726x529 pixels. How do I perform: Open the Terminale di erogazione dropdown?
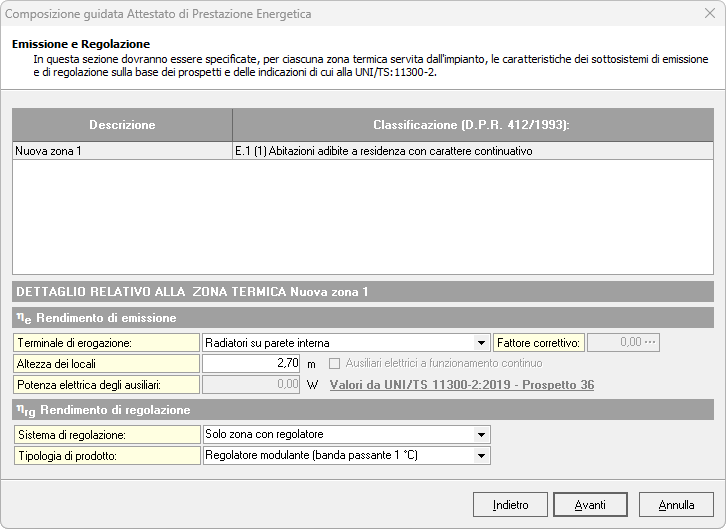(482, 343)
